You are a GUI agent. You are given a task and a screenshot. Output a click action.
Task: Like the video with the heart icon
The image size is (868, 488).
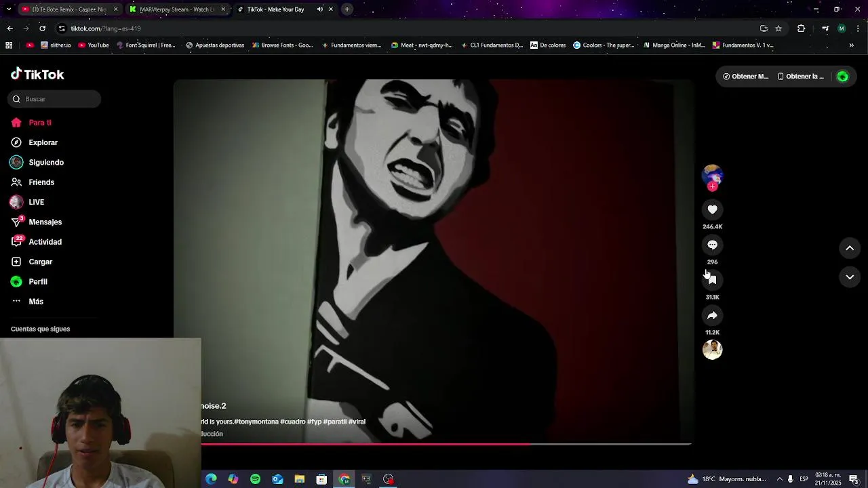coord(712,210)
